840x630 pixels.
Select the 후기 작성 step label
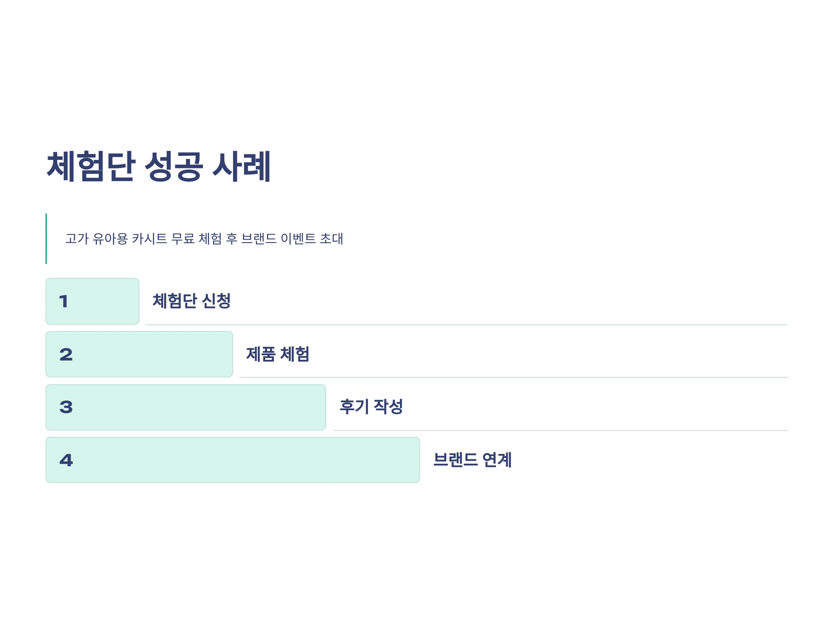tap(371, 406)
